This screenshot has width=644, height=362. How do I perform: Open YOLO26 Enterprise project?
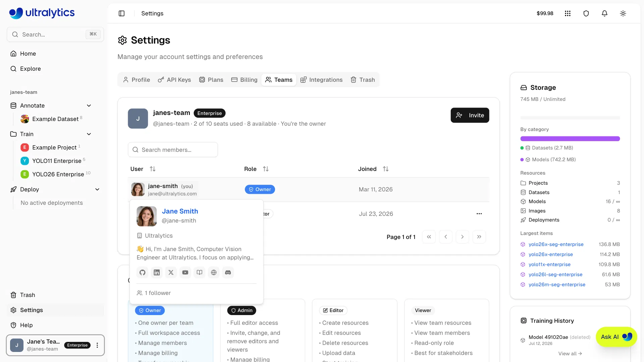tap(58, 174)
